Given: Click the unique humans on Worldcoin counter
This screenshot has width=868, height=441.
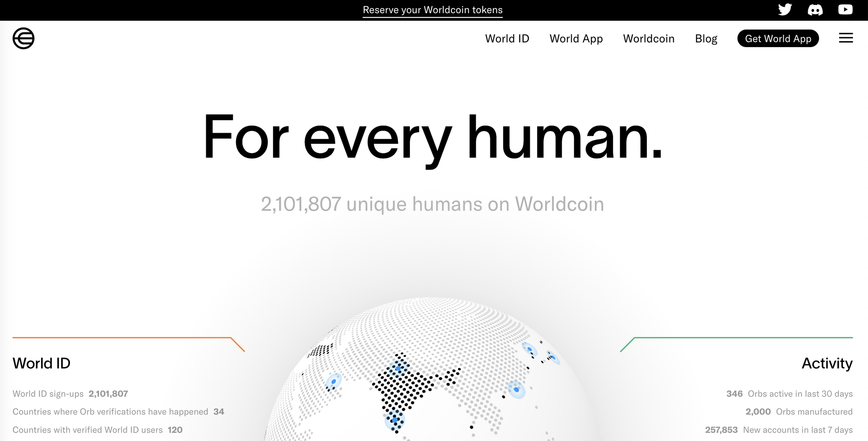Looking at the screenshot, I should click(433, 204).
